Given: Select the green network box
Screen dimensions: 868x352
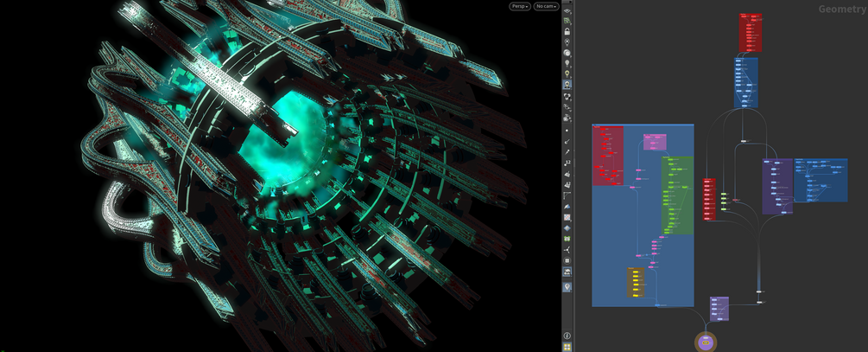Looking at the screenshot, I should pyautogui.click(x=677, y=195).
